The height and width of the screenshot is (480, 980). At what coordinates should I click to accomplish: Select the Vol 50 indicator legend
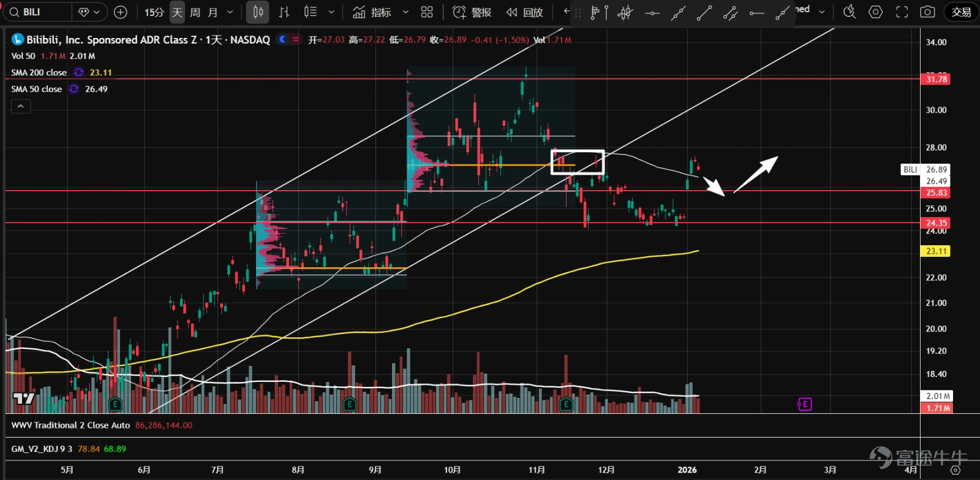[23, 56]
